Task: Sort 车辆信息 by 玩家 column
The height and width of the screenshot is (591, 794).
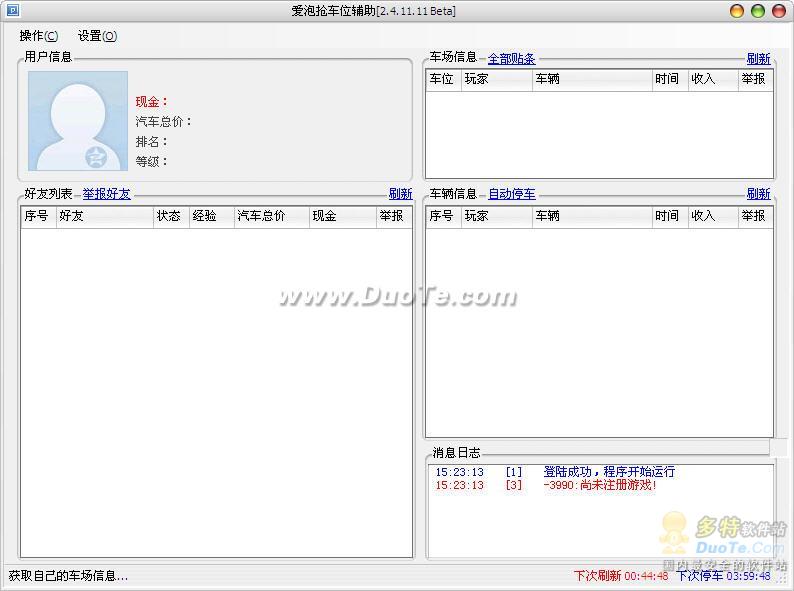Action: click(x=497, y=217)
